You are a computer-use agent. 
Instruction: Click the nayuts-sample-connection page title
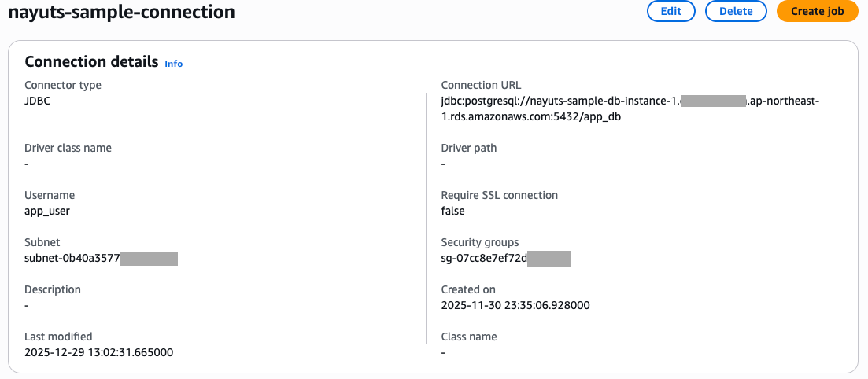pyautogui.click(x=121, y=13)
